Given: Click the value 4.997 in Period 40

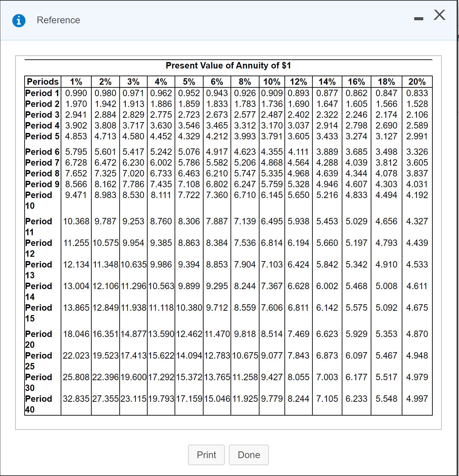Looking at the screenshot, I should coord(417,399).
